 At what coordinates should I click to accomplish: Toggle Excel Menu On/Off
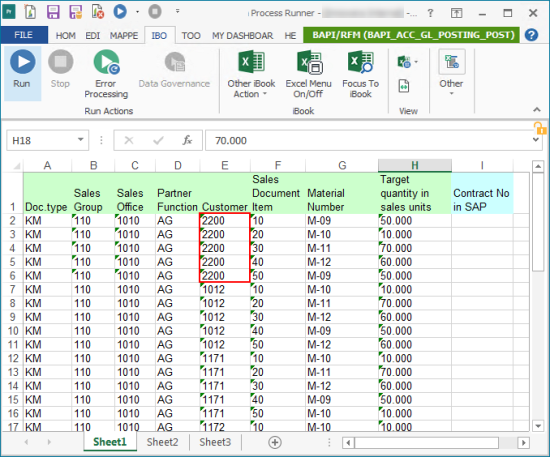308,74
